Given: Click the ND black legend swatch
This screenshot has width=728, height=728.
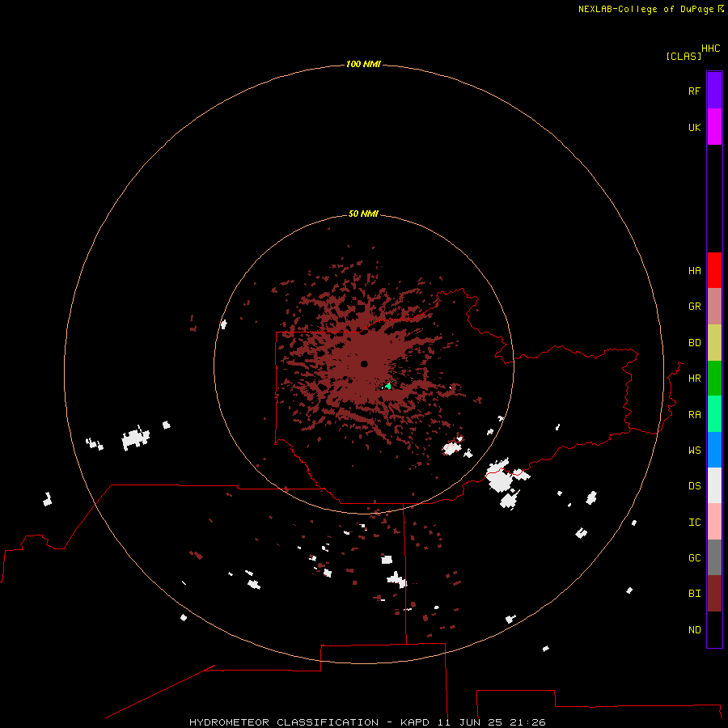Looking at the screenshot, I should click(x=714, y=629).
